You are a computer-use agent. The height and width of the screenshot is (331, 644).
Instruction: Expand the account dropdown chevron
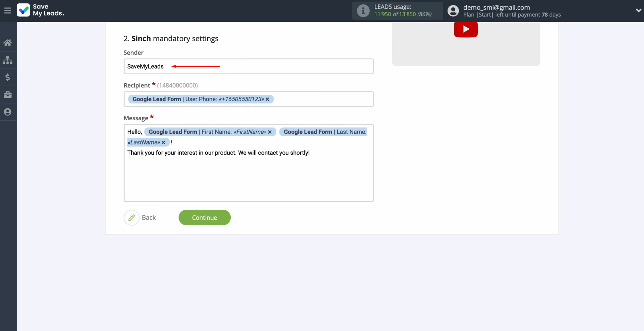(638, 11)
